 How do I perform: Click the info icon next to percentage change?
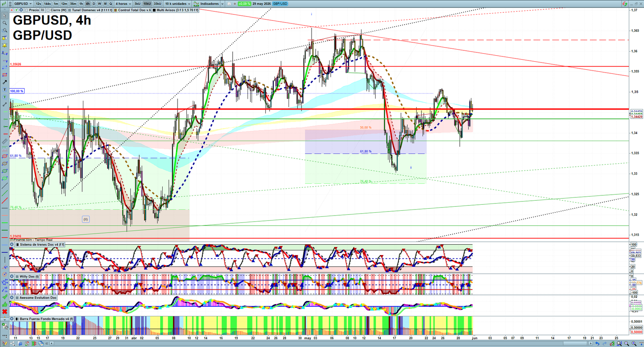point(229,4)
